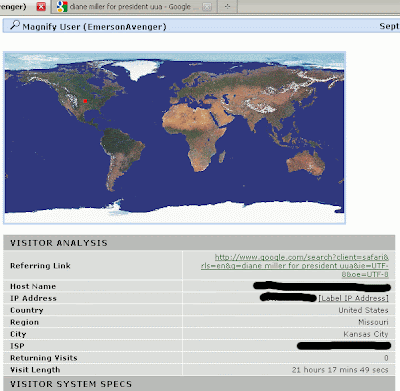
Task: Click the magnifying glass Magnify icon
Action: coord(15,25)
